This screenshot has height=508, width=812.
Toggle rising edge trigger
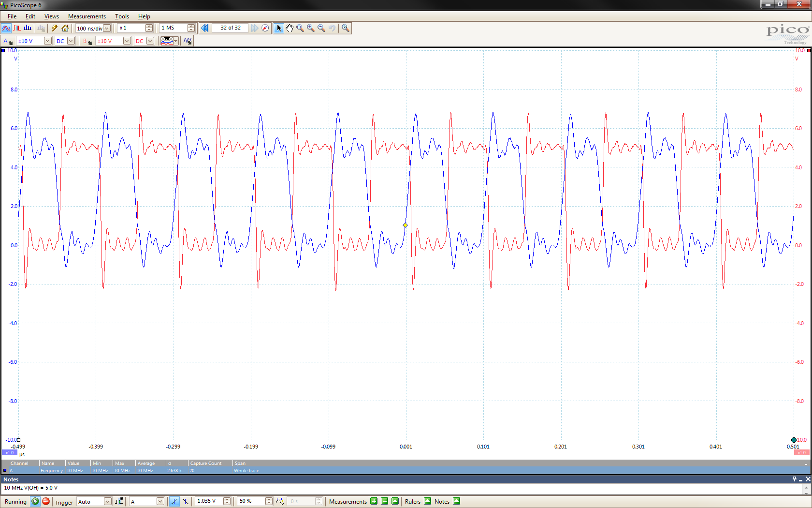click(174, 501)
